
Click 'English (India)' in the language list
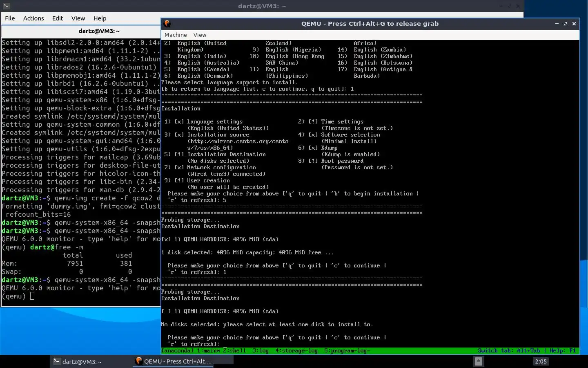pos(202,56)
